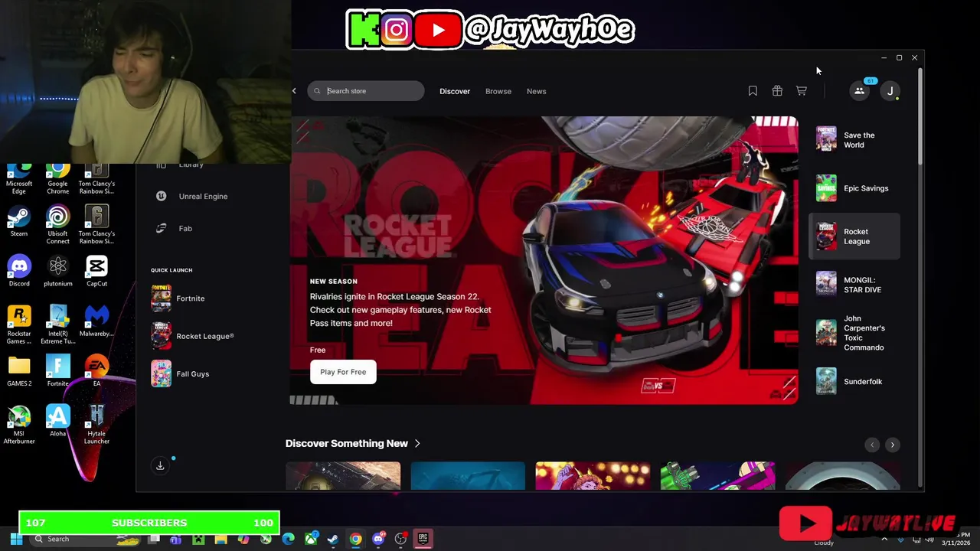Viewport: 980px width, 551px height.
Task: Open Aloha desktop shortcut
Action: (x=57, y=421)
